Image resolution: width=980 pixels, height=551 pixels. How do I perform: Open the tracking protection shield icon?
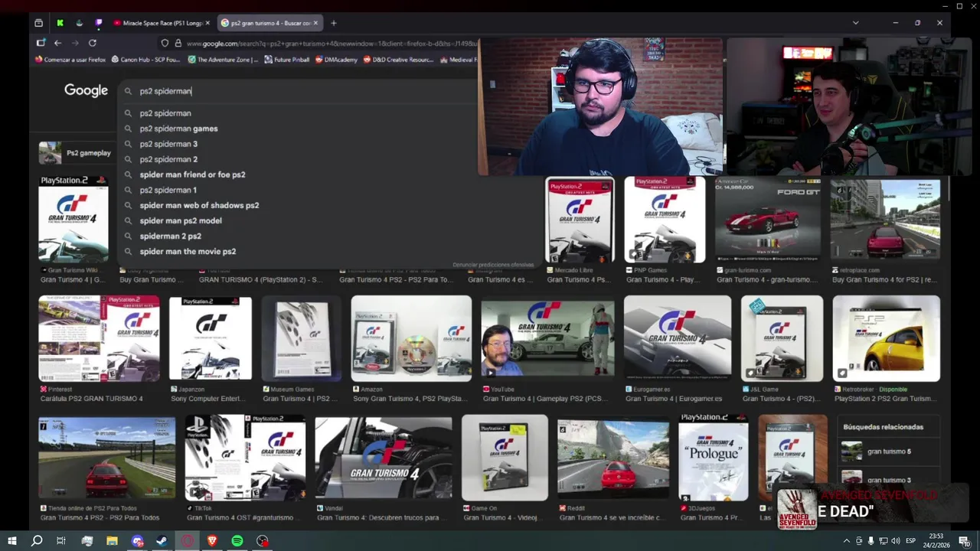(x=165, y=44)
